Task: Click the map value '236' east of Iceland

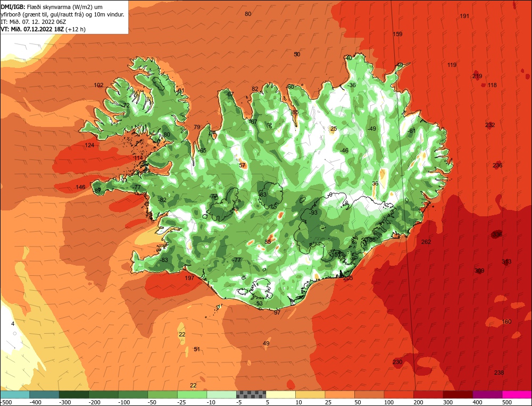Action: pyautogui.click(x=497, y=165)
